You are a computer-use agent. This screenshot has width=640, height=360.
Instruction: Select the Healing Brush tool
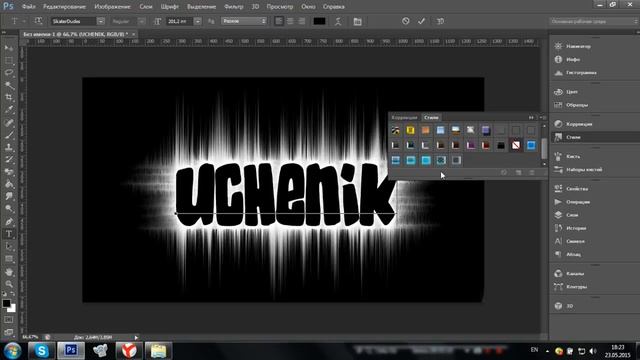[x=9, y=123]
